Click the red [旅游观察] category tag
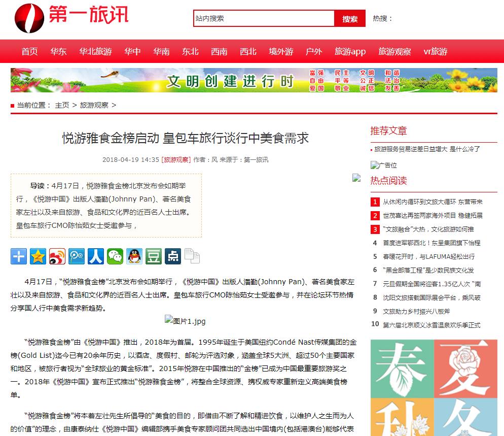The width and height of the screenshot is (504, 436). [176, 159]
